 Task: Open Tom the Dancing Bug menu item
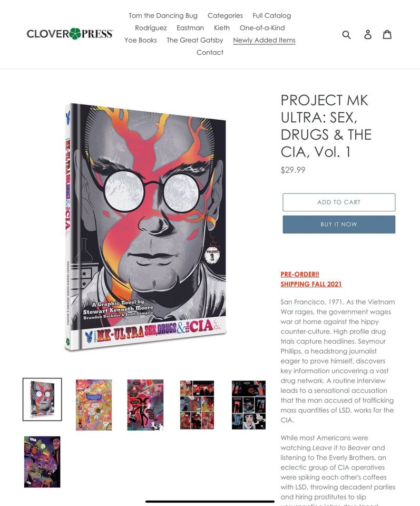pyautogui.click(x=163, y=15)
